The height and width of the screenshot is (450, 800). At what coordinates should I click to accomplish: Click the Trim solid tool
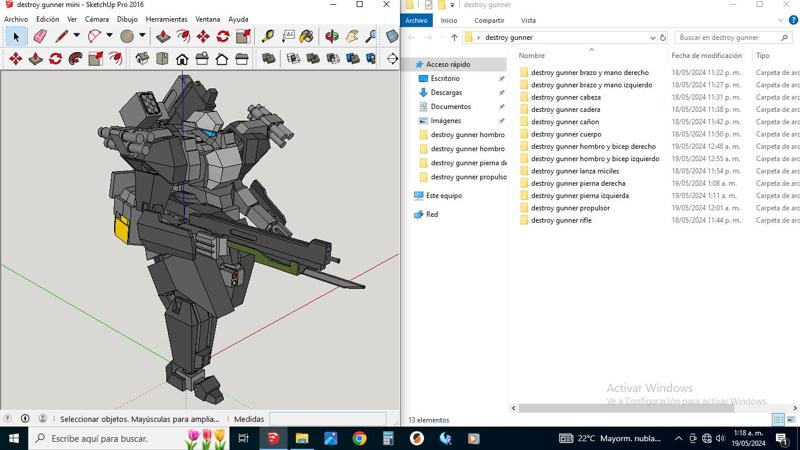tap(353, 59)
